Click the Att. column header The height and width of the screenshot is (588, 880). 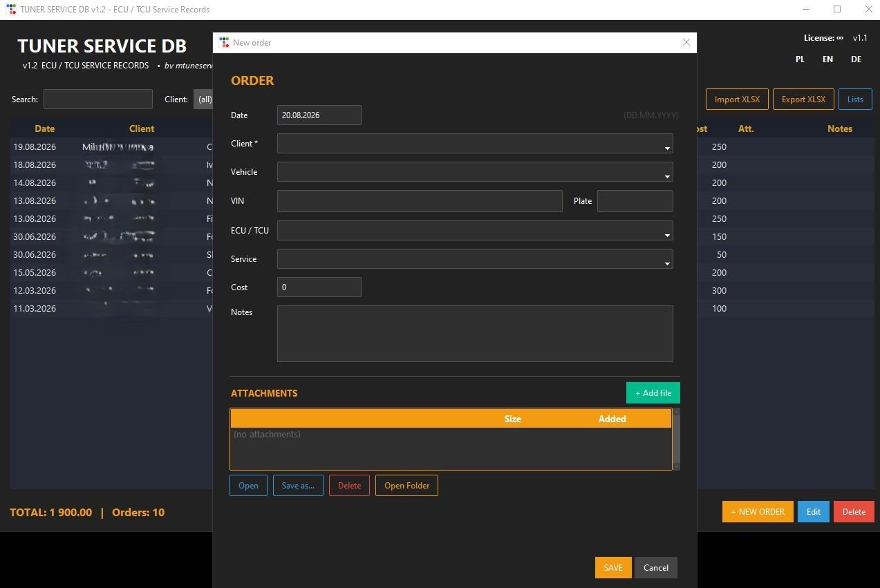coord(746,129)
